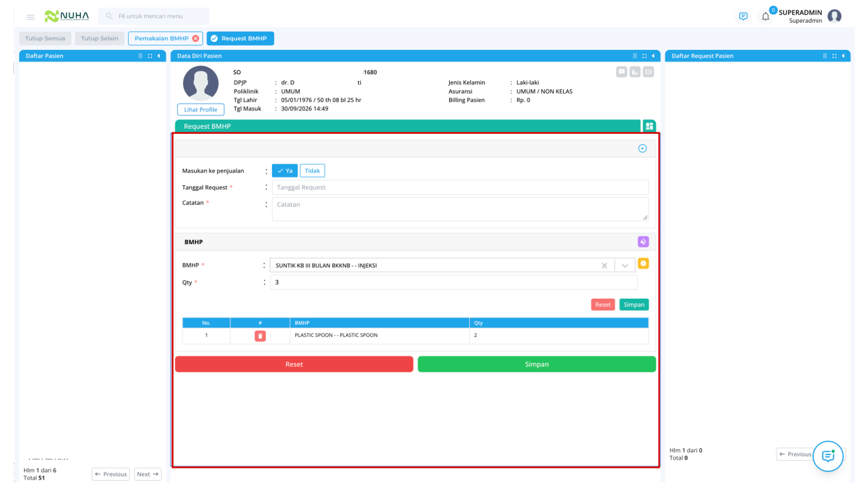Click the third grey icon near patient info

pos(648,72)
